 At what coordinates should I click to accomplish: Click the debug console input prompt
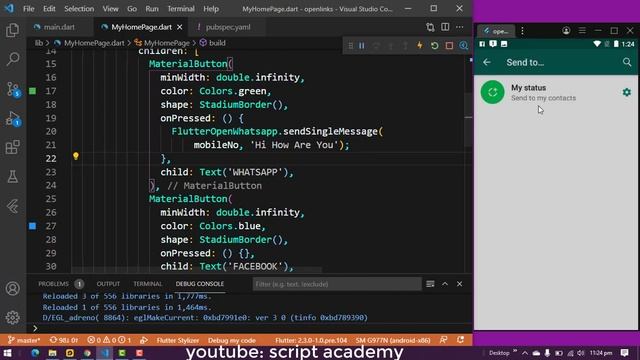tap(249, 328)
